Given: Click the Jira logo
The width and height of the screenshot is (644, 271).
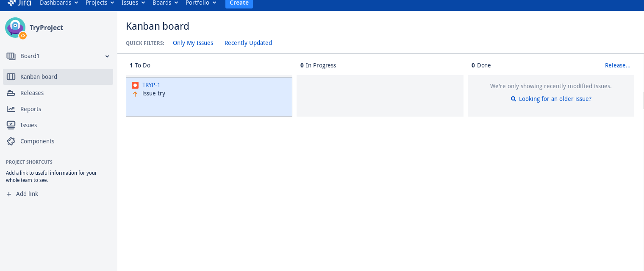Looking at the screenshot, I should 19,3.
